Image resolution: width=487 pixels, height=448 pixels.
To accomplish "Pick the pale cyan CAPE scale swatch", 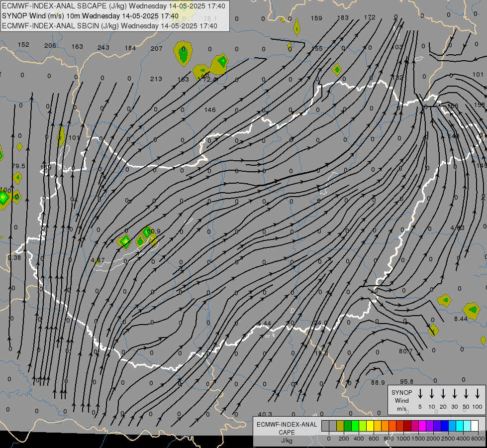I will [467, 426].
